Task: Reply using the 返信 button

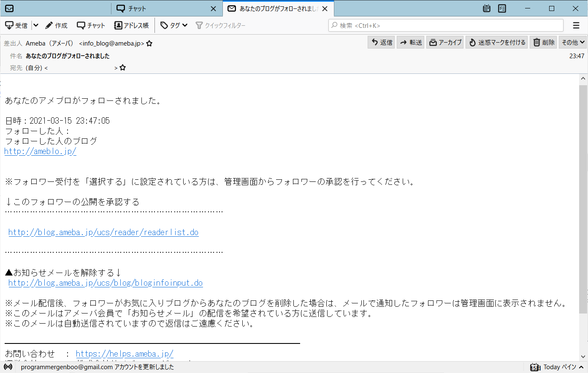Action: [x=382, y=42]
